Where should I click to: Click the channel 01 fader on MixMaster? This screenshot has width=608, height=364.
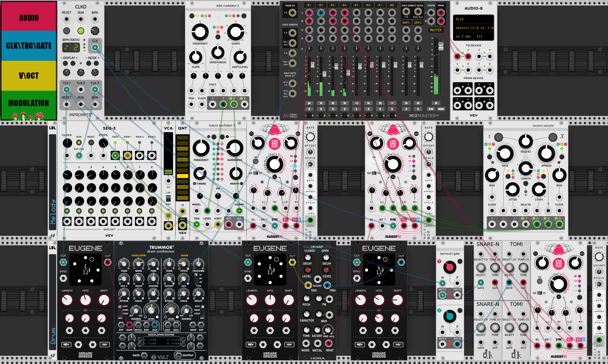312,65
